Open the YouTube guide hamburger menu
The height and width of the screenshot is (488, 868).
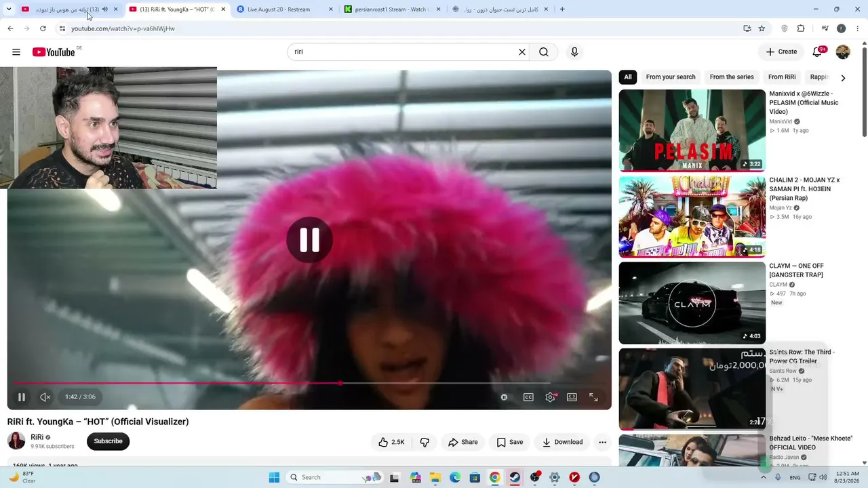click(x=16, y=52)
